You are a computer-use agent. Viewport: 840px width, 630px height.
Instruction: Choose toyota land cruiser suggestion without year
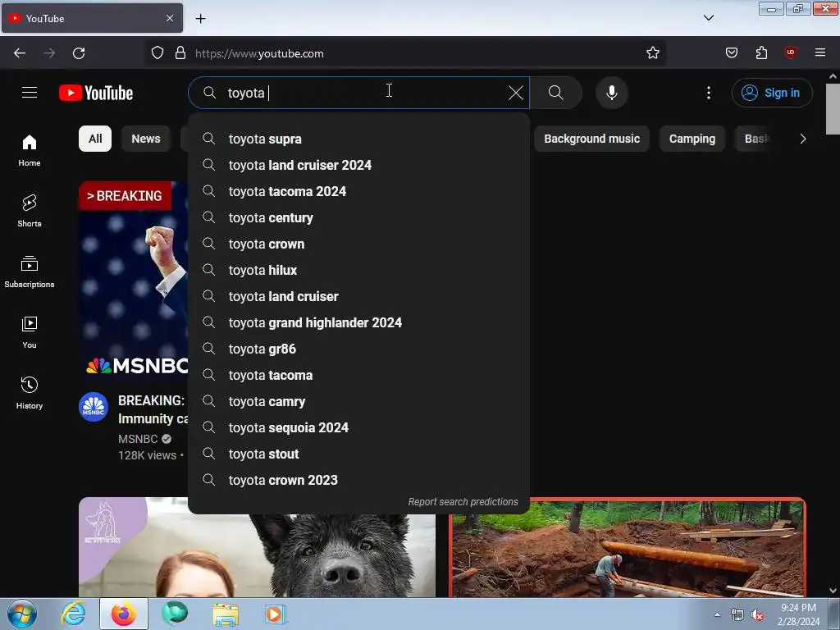coord(359,296)
